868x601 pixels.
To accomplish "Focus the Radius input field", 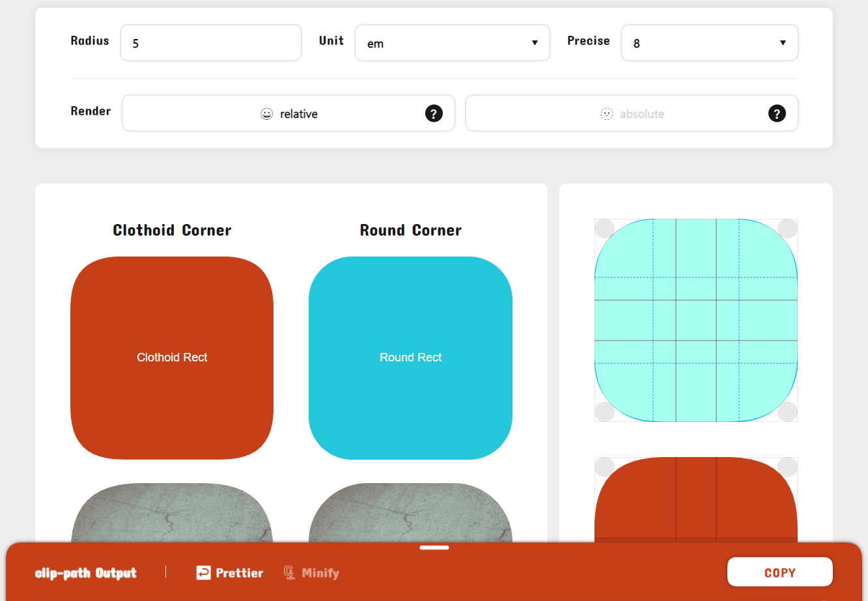I will tap(210, 43).
